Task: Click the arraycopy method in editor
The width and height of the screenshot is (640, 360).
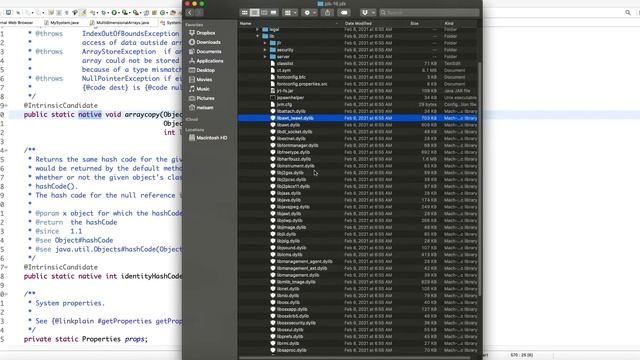Action: (141, 115)
